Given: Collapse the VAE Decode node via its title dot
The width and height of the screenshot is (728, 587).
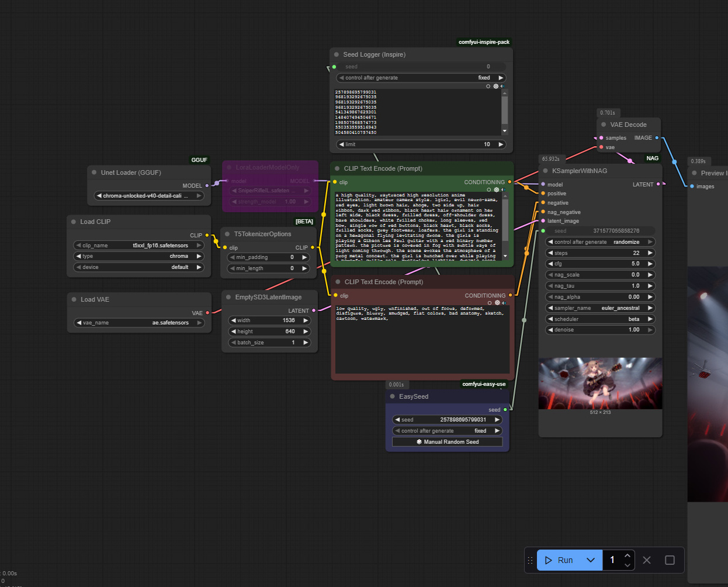Looking at the screenshot, I should pyautogui.click(x=604, y=125).
